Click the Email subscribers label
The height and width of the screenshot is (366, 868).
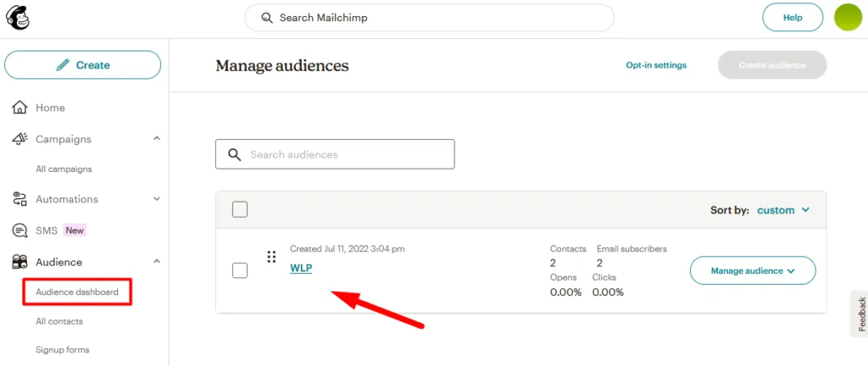tap(632, 249)
